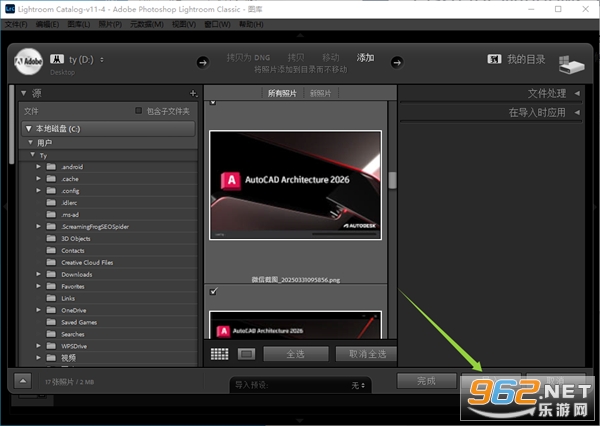The width and height of the screenshot is (600, 426).
Task: Click the 全选 button
Action: tap(296, 354)
